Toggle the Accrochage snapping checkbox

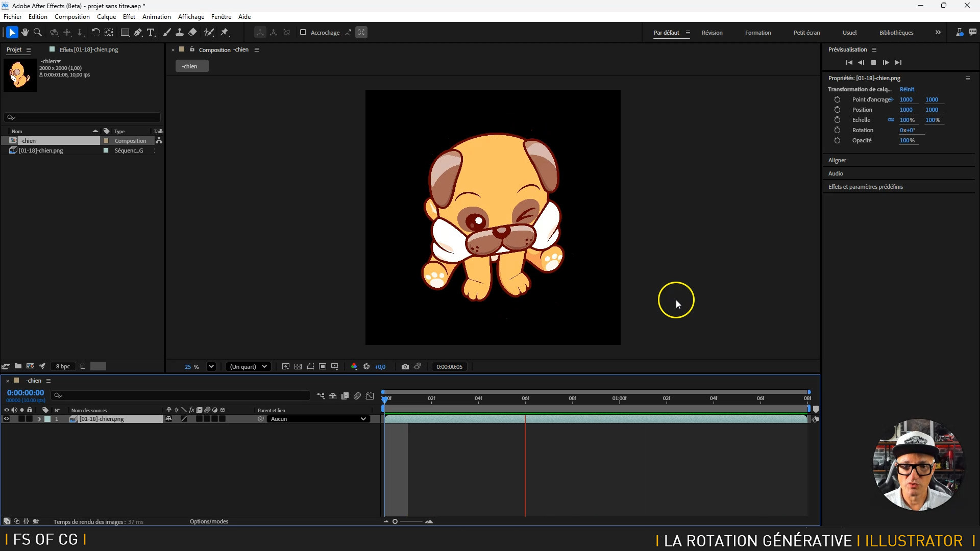point(303,32)
